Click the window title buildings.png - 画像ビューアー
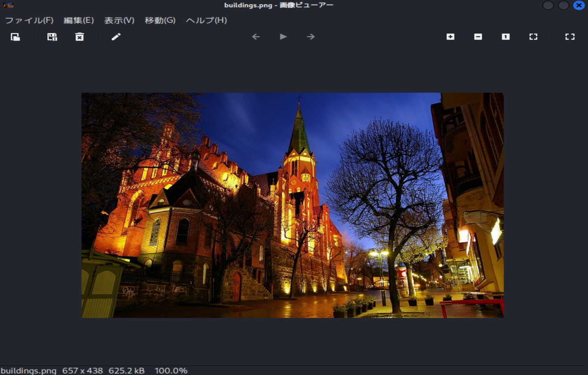588x375 pixels. click(x=279, y=5)
